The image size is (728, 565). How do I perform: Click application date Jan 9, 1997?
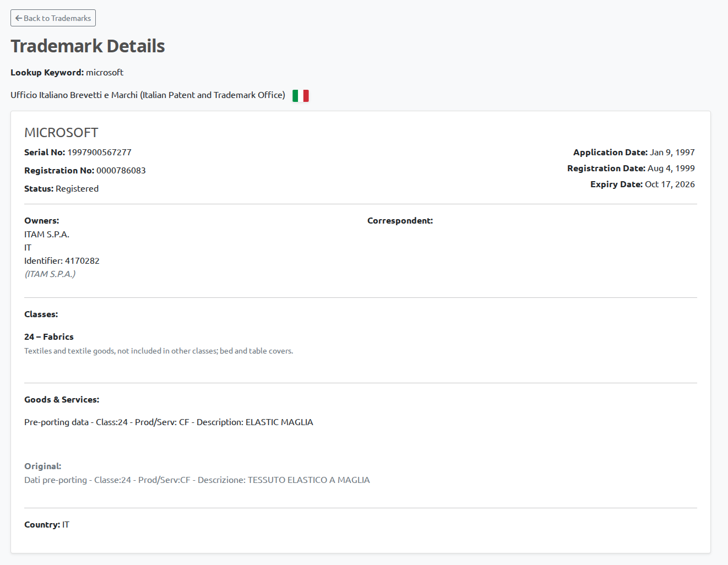[x=672, y=153]
